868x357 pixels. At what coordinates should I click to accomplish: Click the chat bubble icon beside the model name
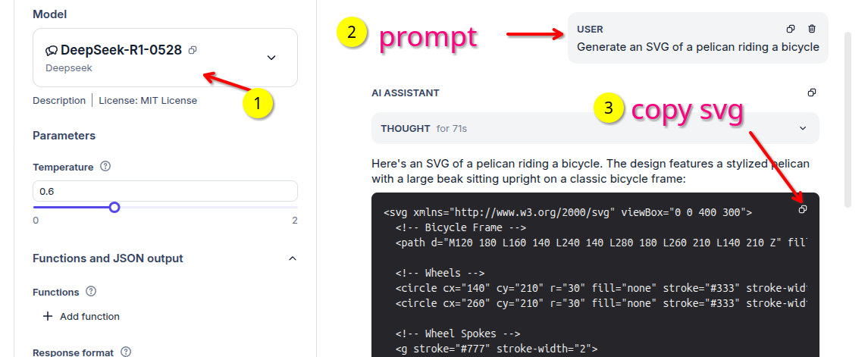click(52, 50)
